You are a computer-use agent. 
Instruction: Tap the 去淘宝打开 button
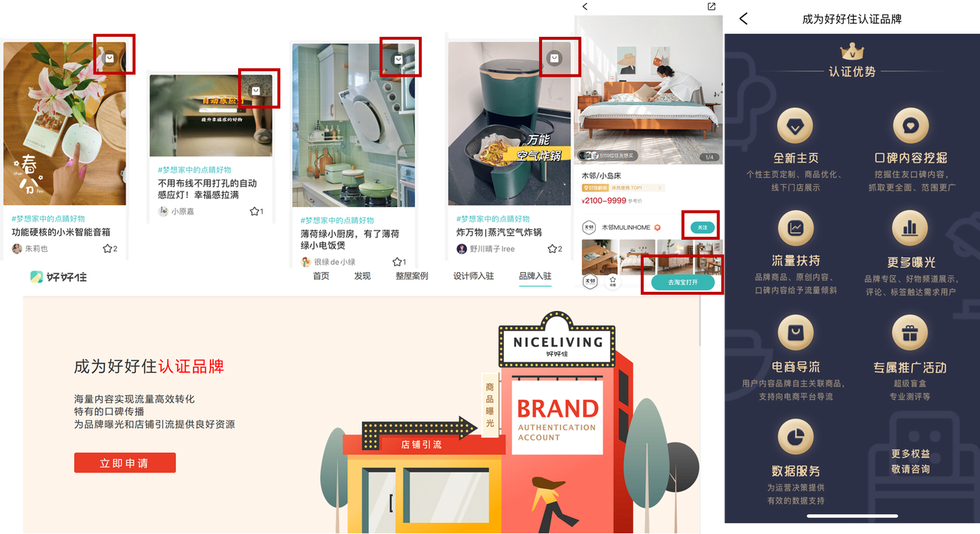[683, 283]
